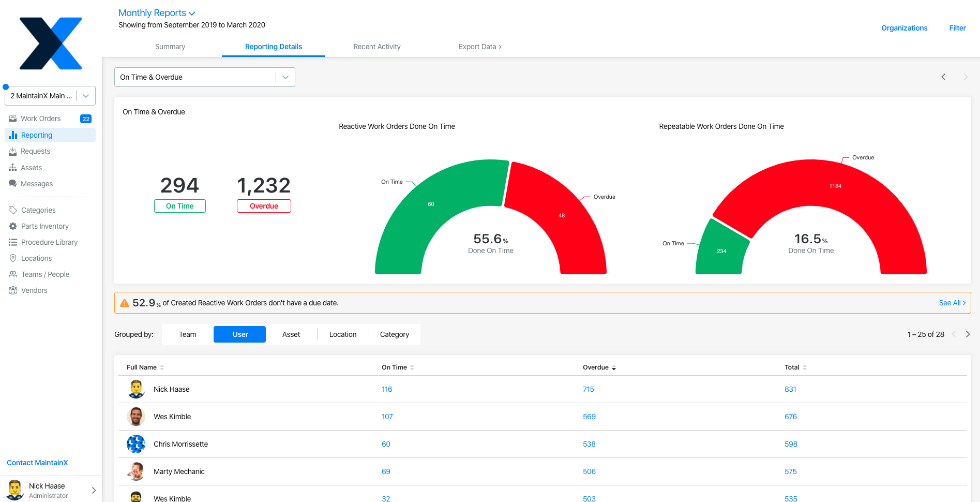Screen dimensions: 980x502
Task: Click the Locations pin icon
Action: point(13,258)
